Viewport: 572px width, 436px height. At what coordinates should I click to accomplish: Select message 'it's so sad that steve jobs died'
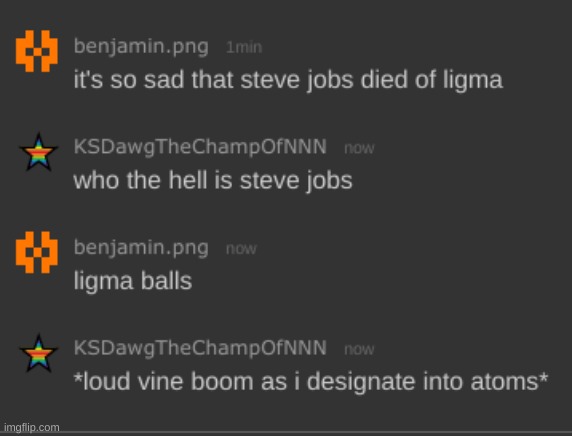pos(288,80)
